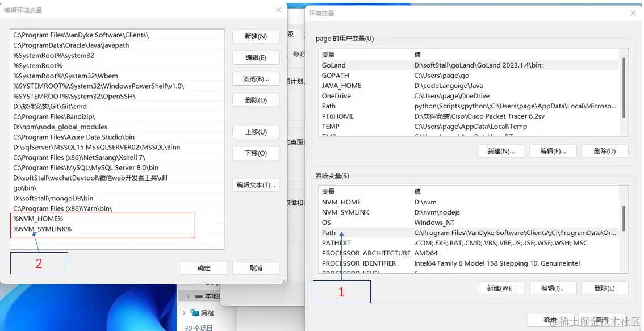644x331 pixels.
Task: Select the MySQL Server 8.0\bin entry
Action: click(x=117, y=167)
